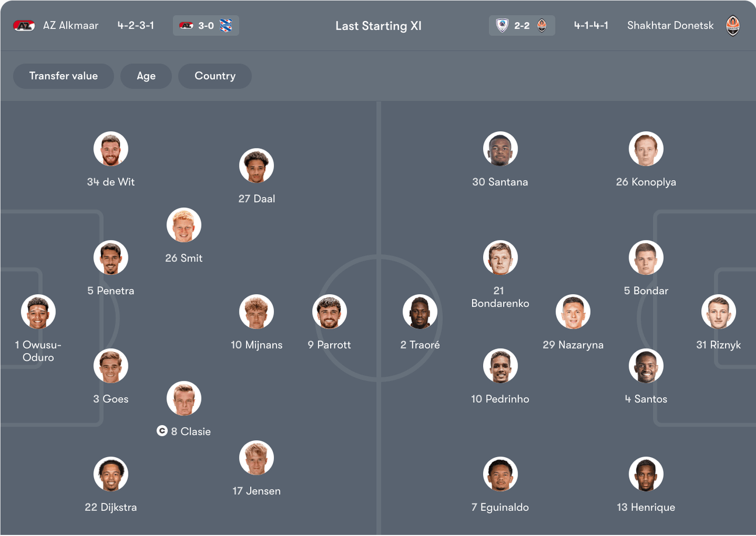
Task: Click the captain badge beside Clasie
Action: pos(162,431)
